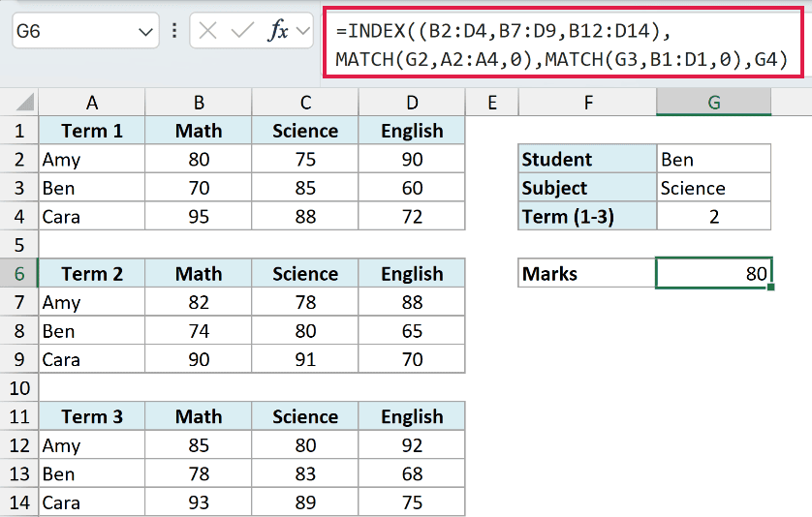Click the three-dot formula bar handle
This screenshot has width=812, height=517.
point(174,31)
